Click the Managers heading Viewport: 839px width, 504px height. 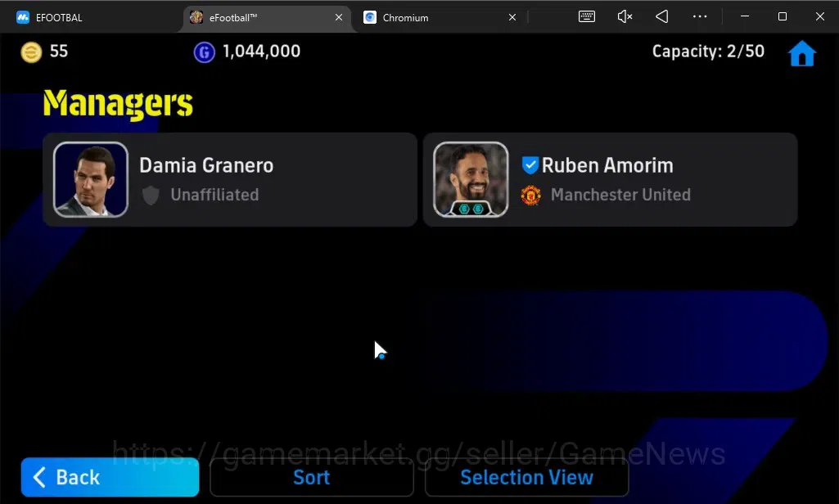[118, 103]
